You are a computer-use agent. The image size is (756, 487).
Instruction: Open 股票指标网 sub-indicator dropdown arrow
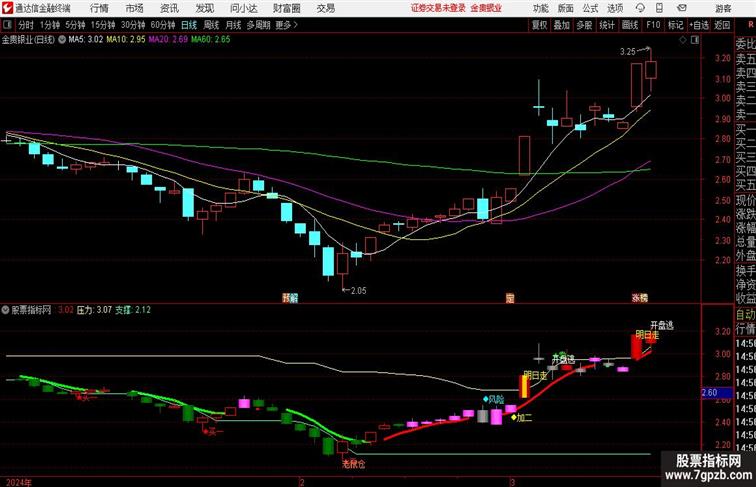5,310
